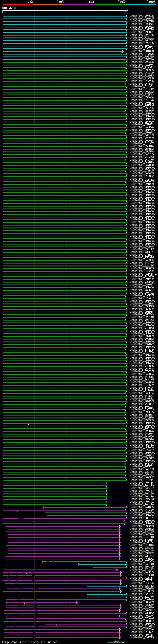This screenshot has height=644, width=158.
Task: Click the green alignment bar for UniRef100_A0MJ70
Action: [x=55, y=505]
